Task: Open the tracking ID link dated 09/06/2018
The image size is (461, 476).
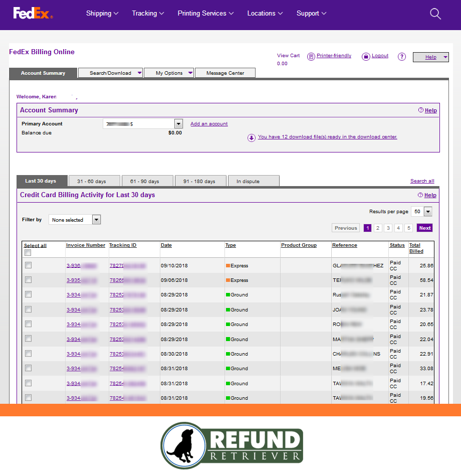Action: point(127,280)
